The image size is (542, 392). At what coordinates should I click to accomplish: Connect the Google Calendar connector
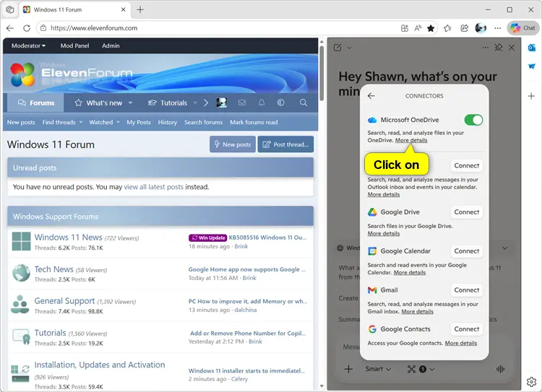coord(466,251)
